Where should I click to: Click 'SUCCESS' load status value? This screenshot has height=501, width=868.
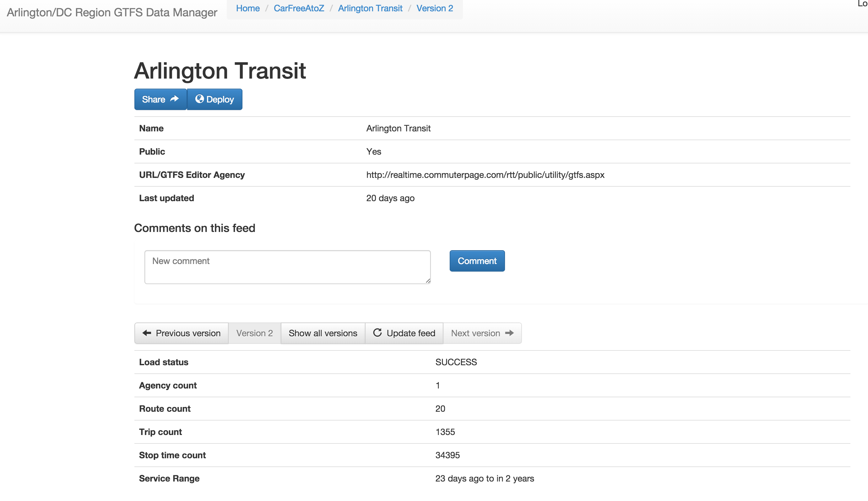(x=456, y=362)
